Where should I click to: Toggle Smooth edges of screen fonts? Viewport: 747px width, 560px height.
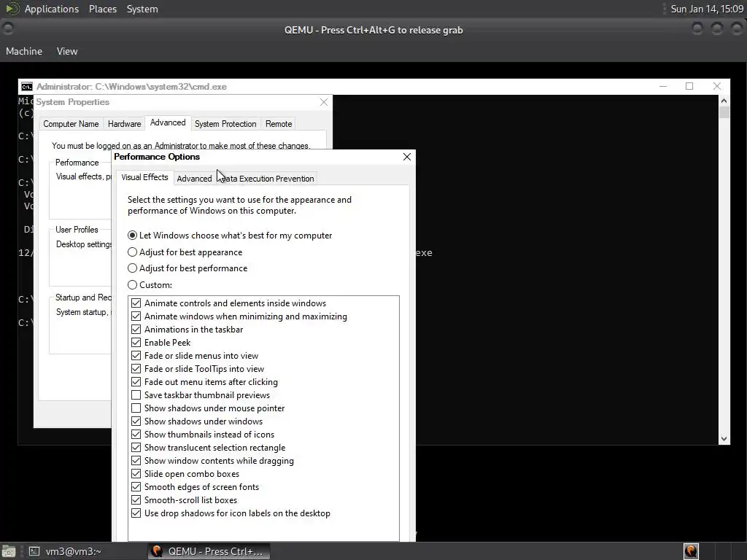pyautogui.click(x=136, y=486)
